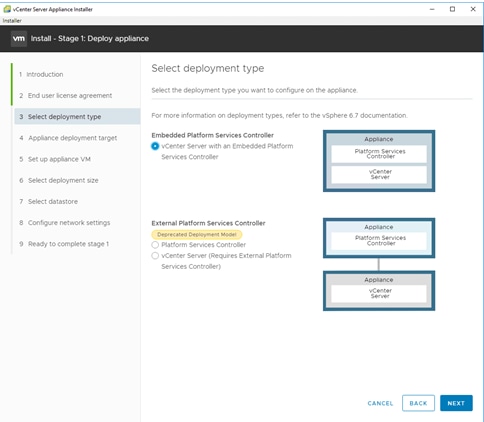Open step 5 Set up appliance VM

[55, 159]
